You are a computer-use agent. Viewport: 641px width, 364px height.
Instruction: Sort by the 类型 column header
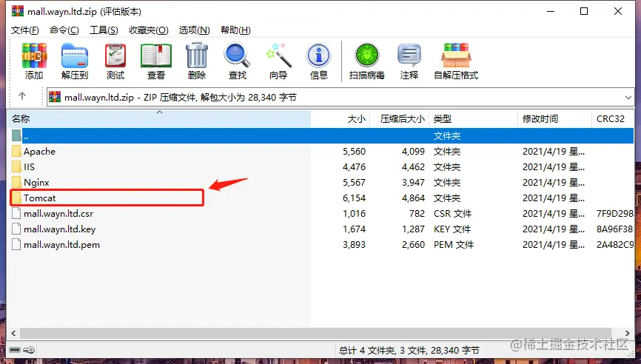473,119
